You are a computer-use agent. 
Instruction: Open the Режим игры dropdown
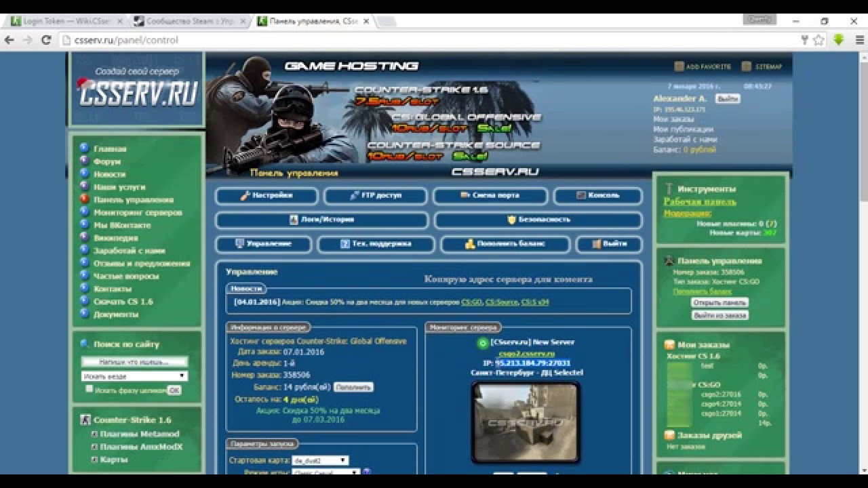pos(326,472)
